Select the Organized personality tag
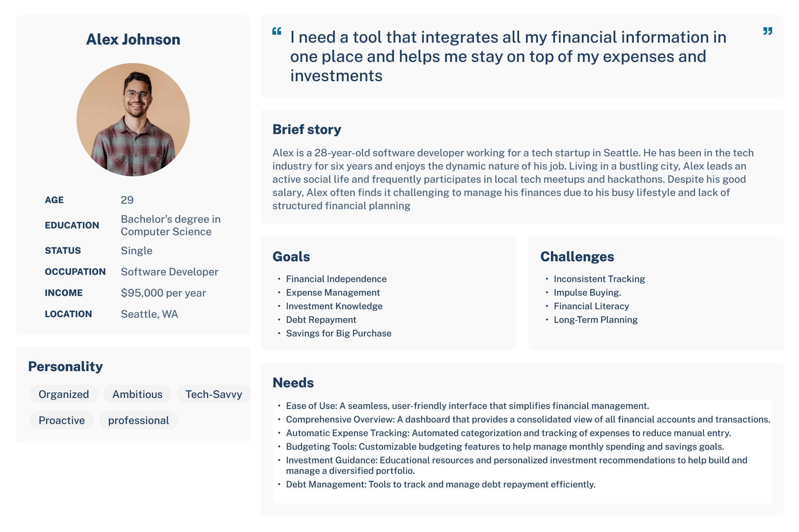799x532 pixels. [64, 394]
